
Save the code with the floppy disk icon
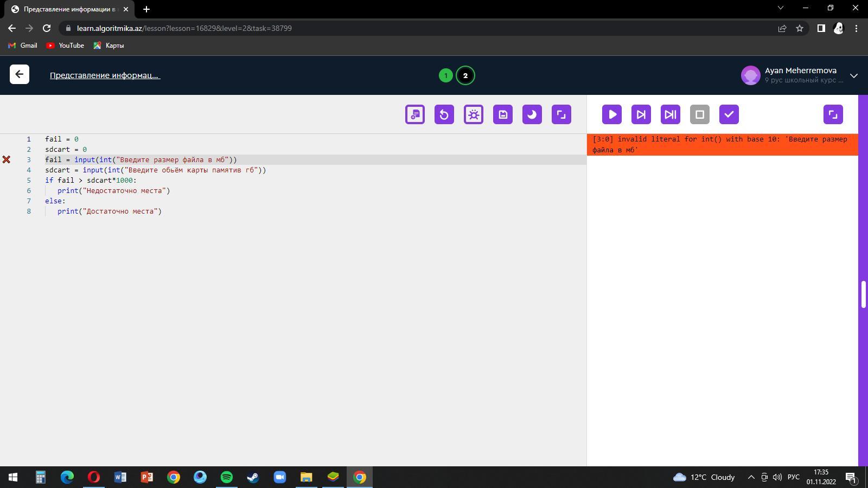click(503, 114)
